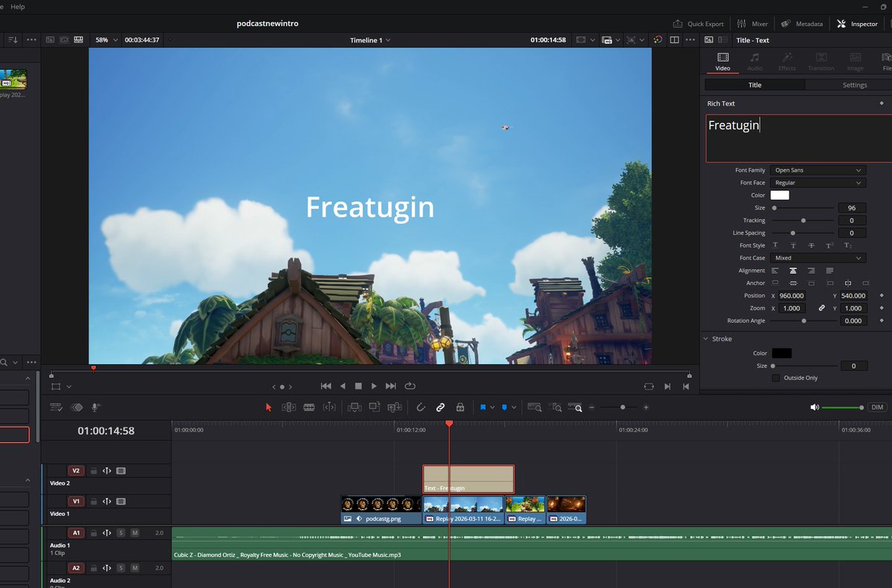Set text alignment to right
892x588 pixels.
click(x=812, y=271)
